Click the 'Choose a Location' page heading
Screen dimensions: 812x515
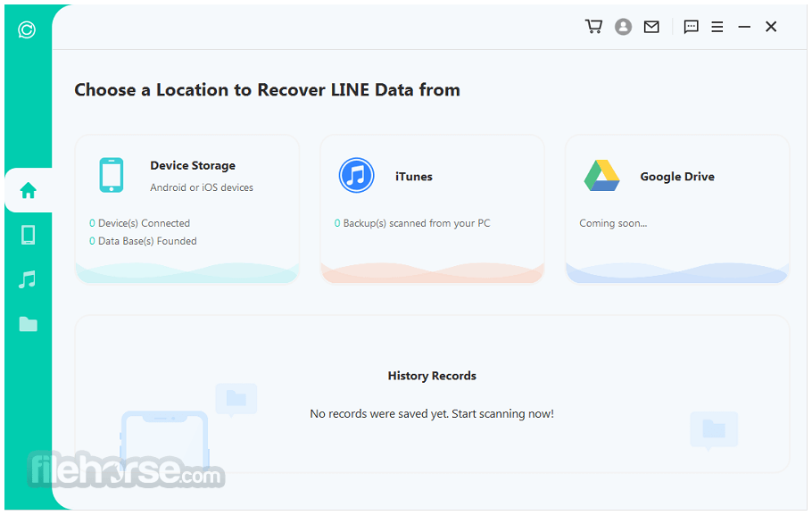pyautogui.click(x=267, y=90)
